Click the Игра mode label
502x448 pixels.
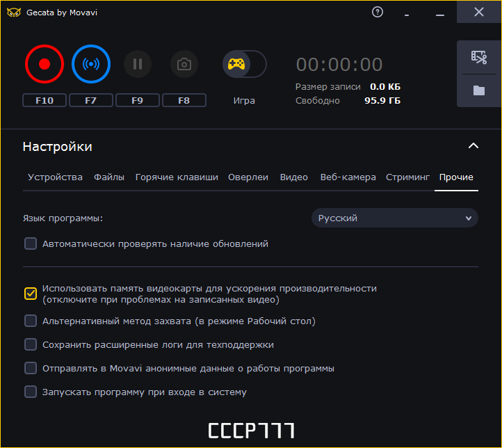coord(244,101)
